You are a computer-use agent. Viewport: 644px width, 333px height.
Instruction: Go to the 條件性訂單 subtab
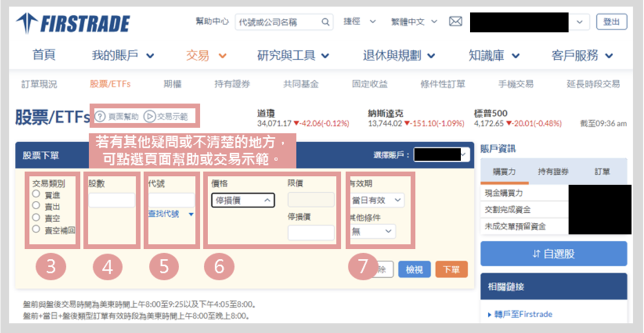pyautogui.click(x=443, y=84)
